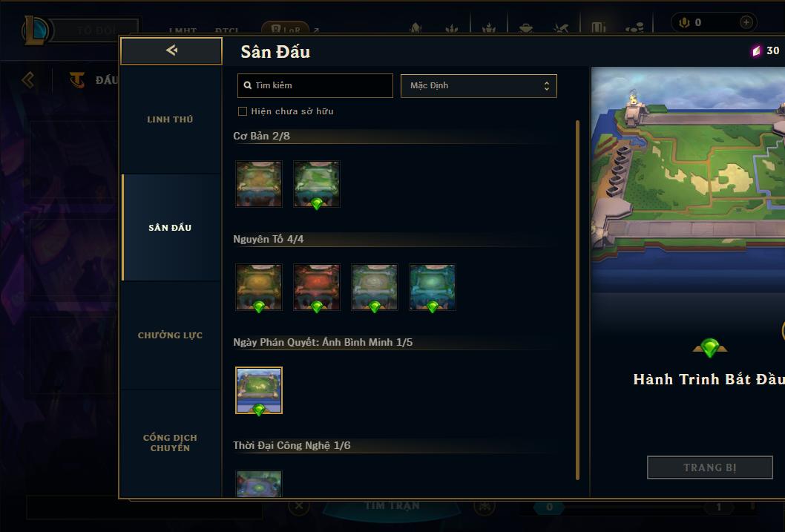This screenshot has height=532, width=785.
Task: Open the Cổng Dịch Chuyển tab
Action: 170,443
